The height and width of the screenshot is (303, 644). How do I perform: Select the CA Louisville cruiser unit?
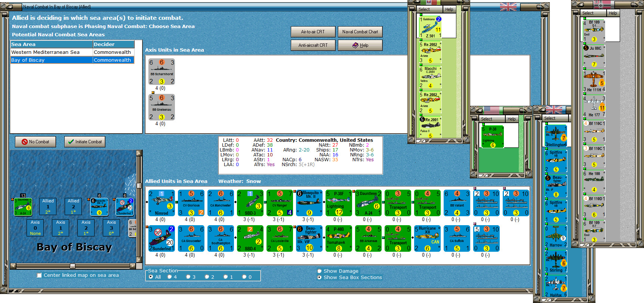coord(280,239)
